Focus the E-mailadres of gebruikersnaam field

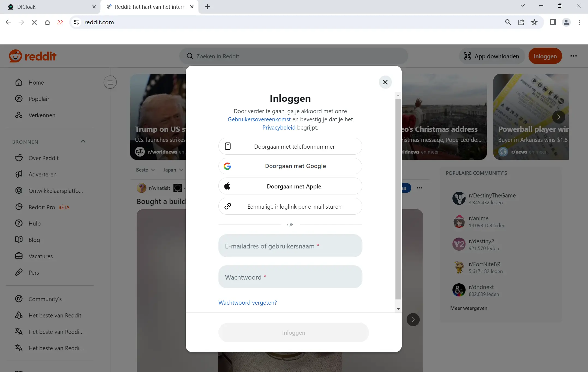(290, 246)
